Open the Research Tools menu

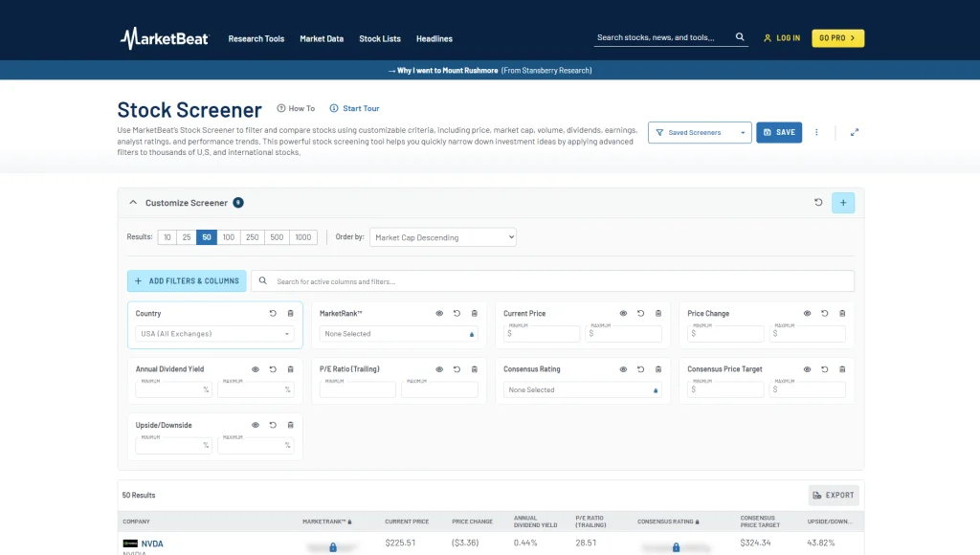[x=256, y=38]
